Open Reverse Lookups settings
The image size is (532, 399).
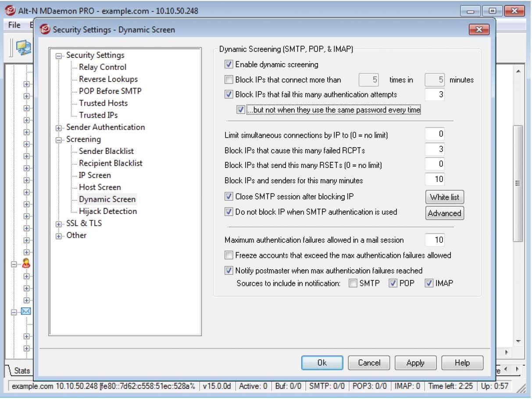coord(108,79)
